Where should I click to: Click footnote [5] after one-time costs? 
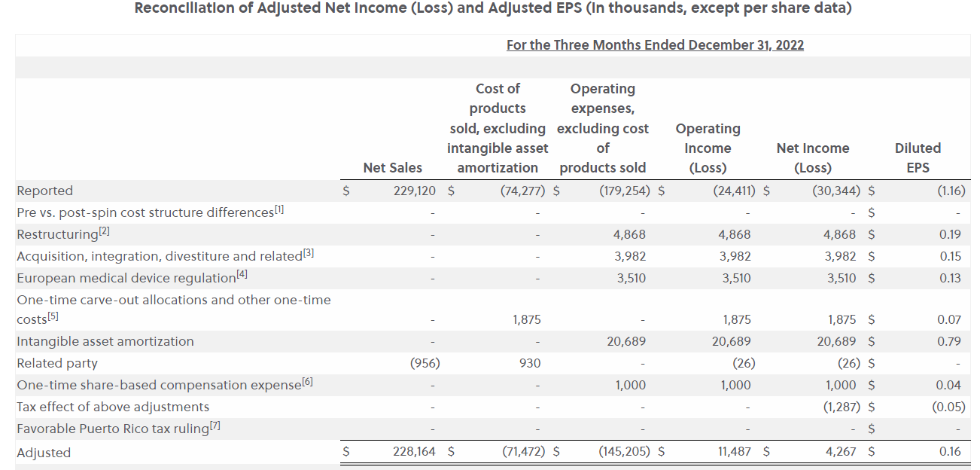(x=53, y=318)
